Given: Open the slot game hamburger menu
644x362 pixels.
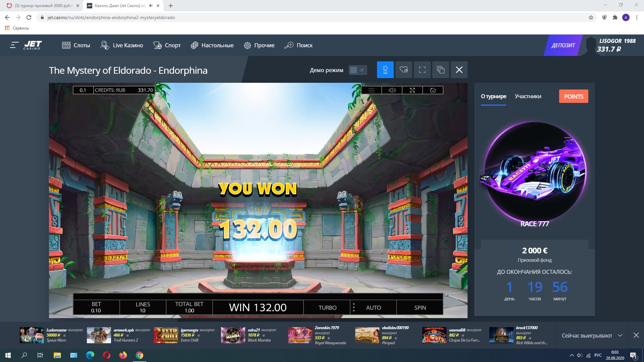Looking at the screenshot, I should coord(371,90).
